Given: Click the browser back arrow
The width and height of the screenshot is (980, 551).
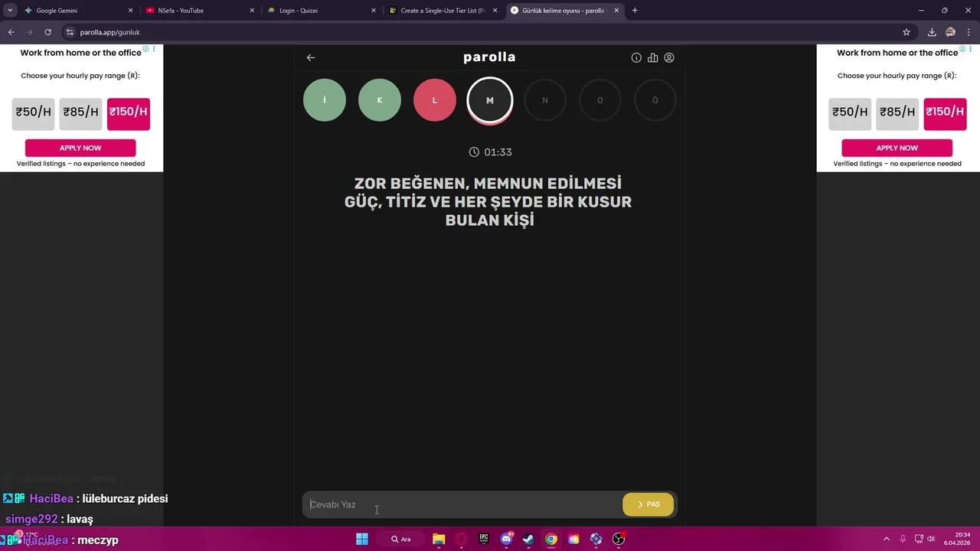Looking at the screenshot, I should 11,32.
